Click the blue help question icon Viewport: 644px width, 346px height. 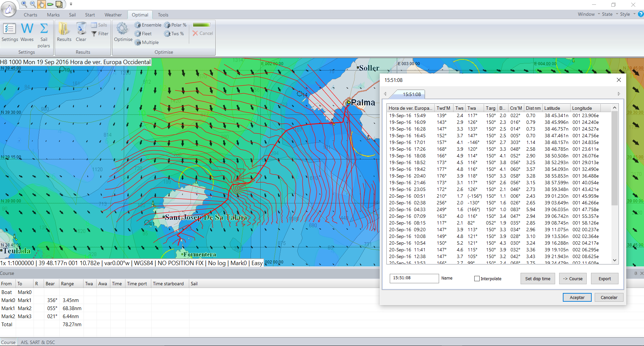coord(641,14)
